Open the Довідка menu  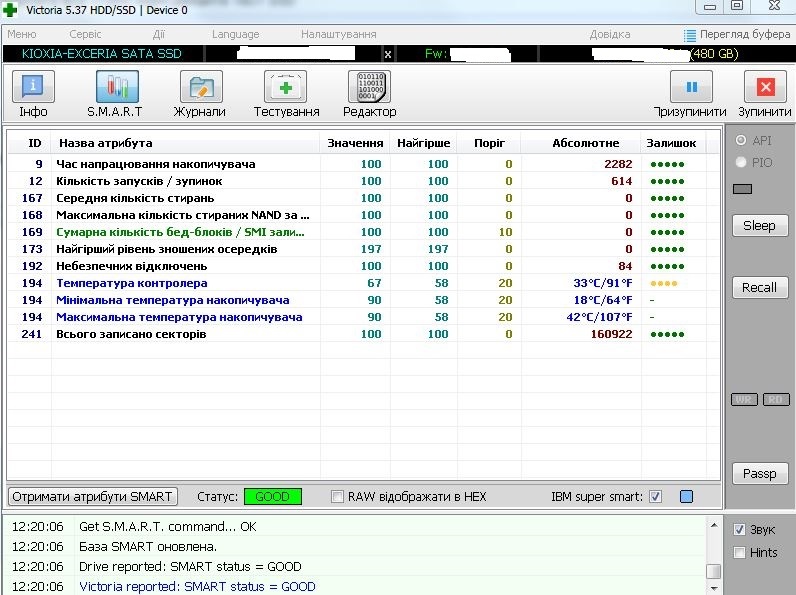pos(610,34)
